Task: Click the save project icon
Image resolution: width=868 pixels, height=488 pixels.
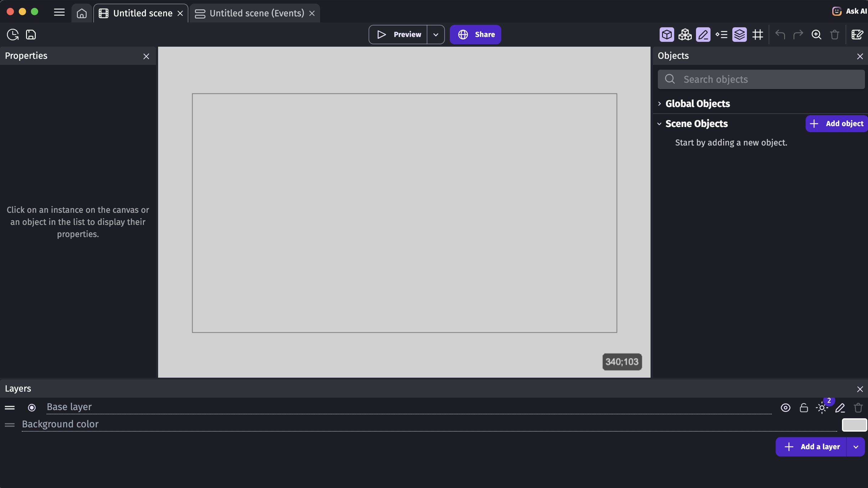Action: pyautogui.click(x=31, y=34)
